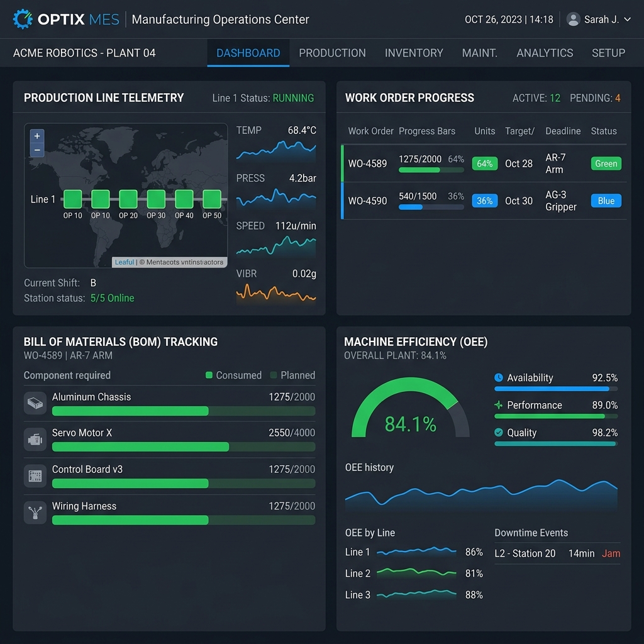The height and width of the screenshot is (644, 644).
Task: Click the Control Board v3 component icon
Action: pyautogui.click(x=35, y=476)
